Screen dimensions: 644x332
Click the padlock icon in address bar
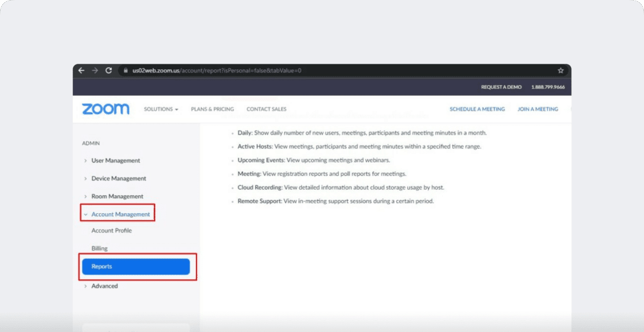[x=126, y=70]
